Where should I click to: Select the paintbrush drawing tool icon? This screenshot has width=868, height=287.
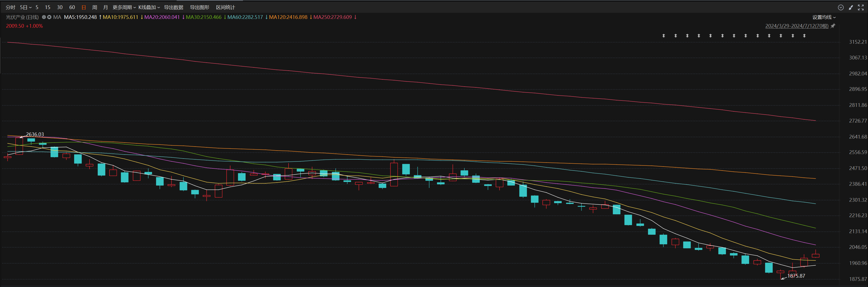point(851,7)
